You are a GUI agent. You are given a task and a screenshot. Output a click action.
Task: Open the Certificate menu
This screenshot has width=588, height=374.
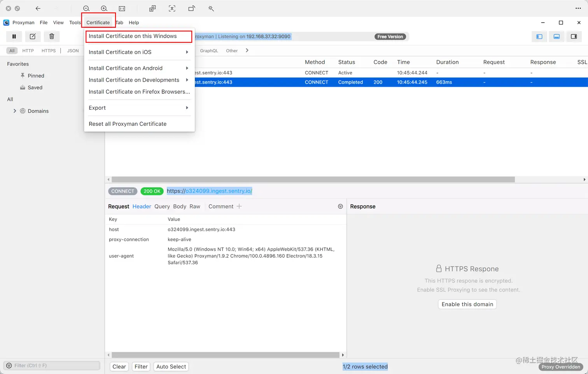[98, 23]
